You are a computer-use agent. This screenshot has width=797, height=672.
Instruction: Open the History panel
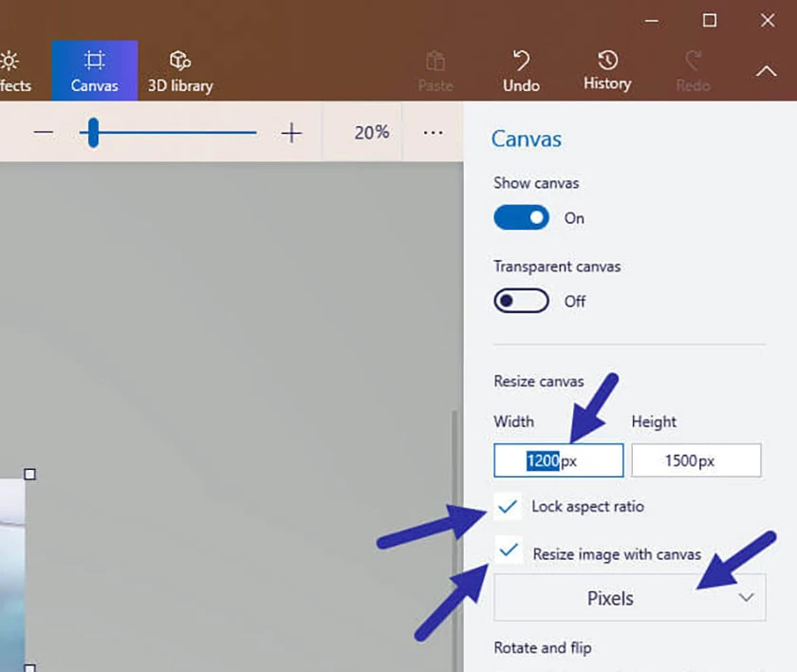tap(607, 71)
